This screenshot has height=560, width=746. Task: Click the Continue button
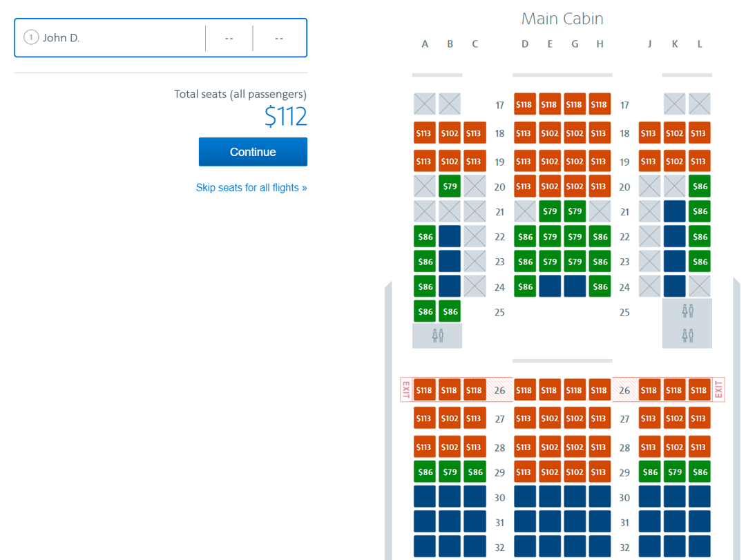[253, 152]
